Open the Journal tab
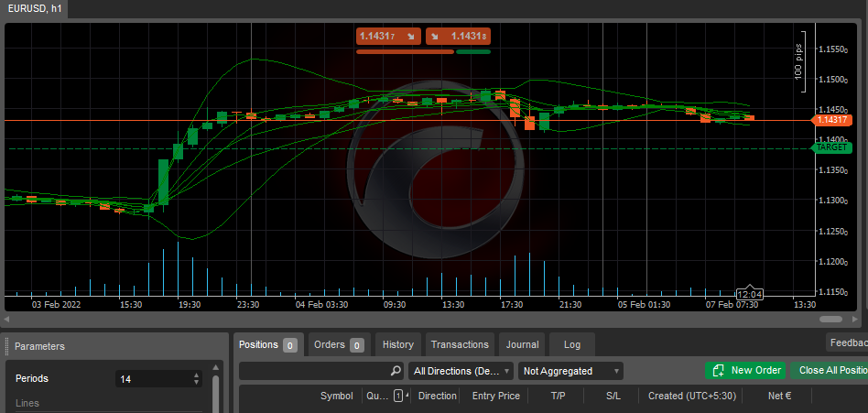The image size is (868, 413). point(522,344)
